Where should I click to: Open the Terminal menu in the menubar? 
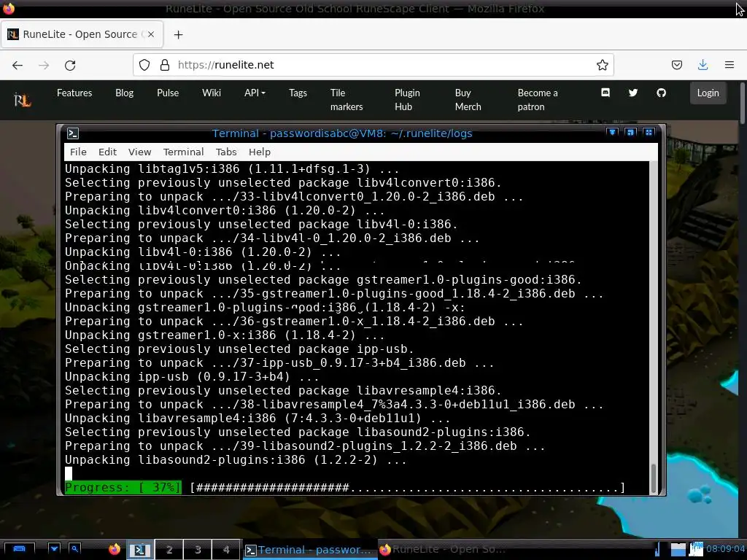point(183,152)
